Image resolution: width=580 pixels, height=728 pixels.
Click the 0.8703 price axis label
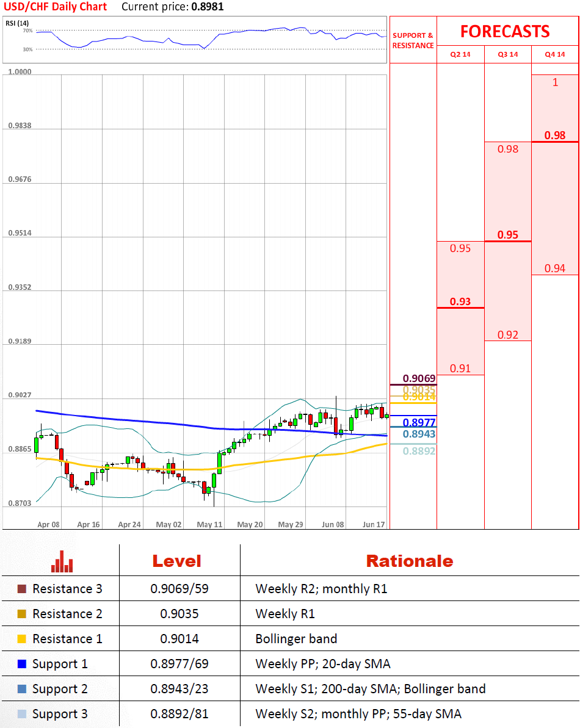(20, 503)
